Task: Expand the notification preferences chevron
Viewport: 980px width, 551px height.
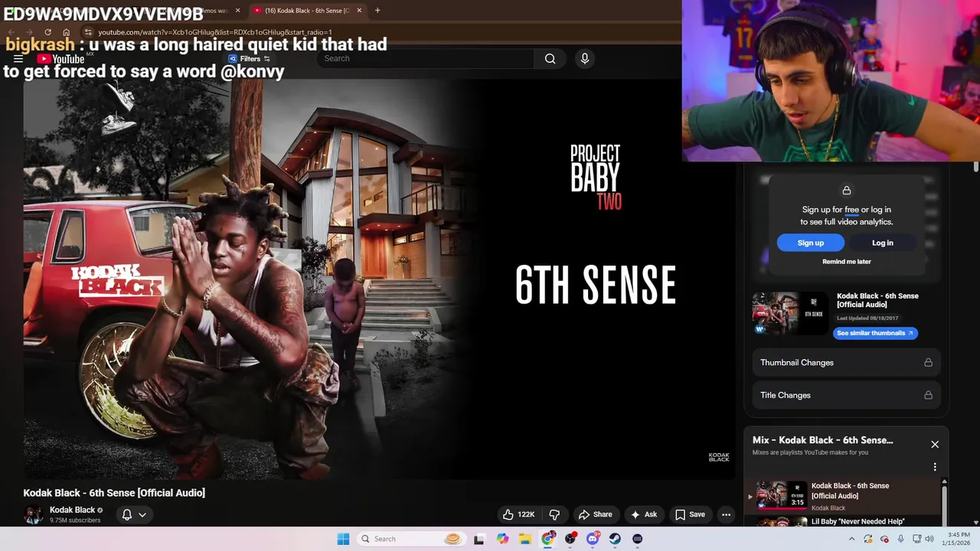Action: click(x=142, y=514)
